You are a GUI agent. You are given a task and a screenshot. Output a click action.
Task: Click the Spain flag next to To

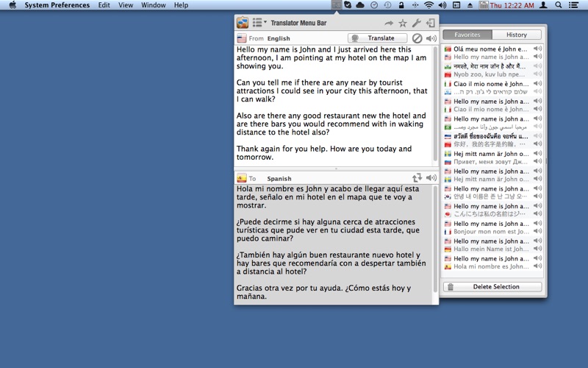pyautogui.click(x=242, y=178)
